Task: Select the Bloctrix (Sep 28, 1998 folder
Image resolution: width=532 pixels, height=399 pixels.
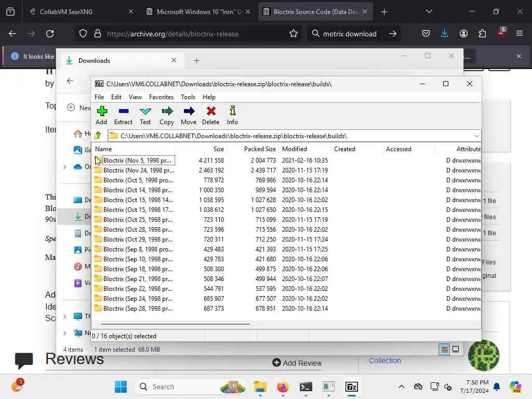Action: tap(138, 309)
